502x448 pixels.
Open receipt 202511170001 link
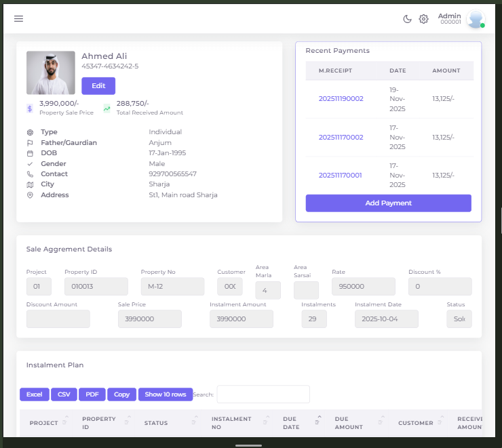340,176
